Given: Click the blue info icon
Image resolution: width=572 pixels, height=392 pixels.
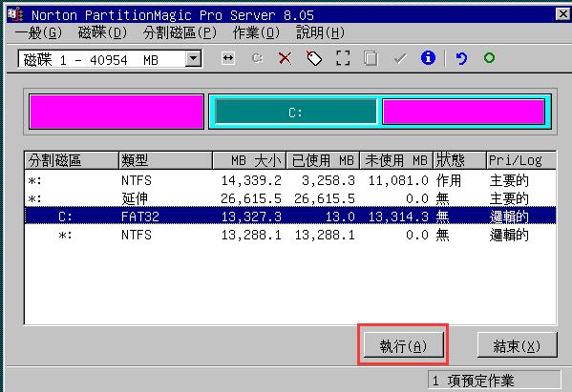Looking at the screenshot, I should tap(428, 58).
